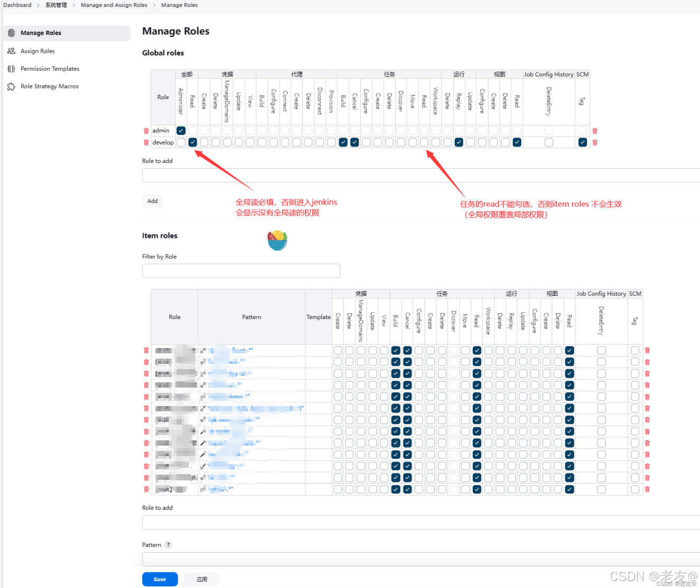
Task: Check 凭据 Create for develop role
Action: [204, 142]
